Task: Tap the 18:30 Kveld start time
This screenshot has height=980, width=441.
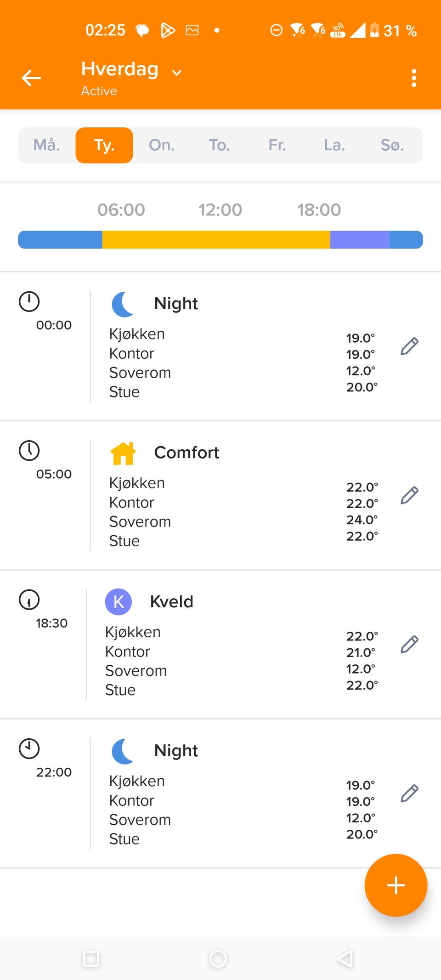Action: tap(51, 623)
